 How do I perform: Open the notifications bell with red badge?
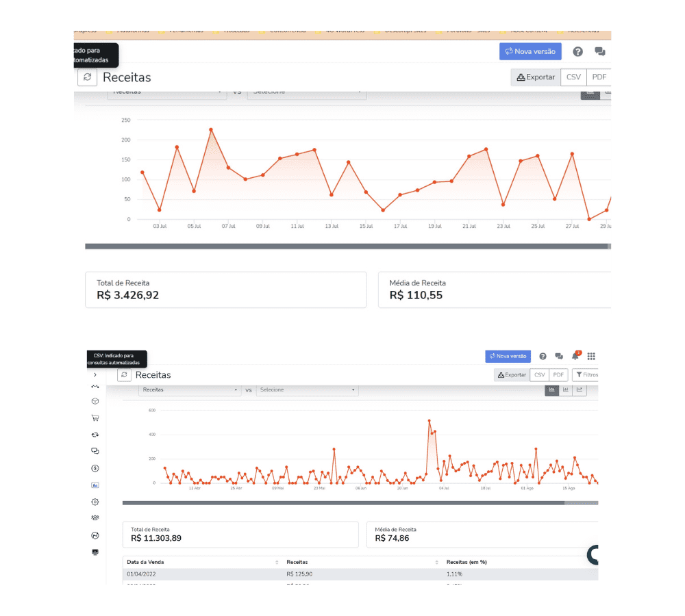575,356
